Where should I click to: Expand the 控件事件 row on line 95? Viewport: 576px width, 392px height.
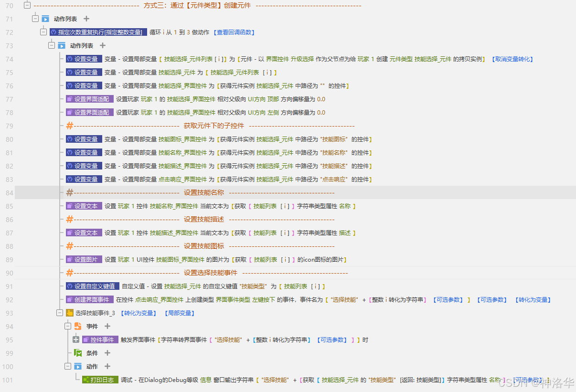coord(76,339)
